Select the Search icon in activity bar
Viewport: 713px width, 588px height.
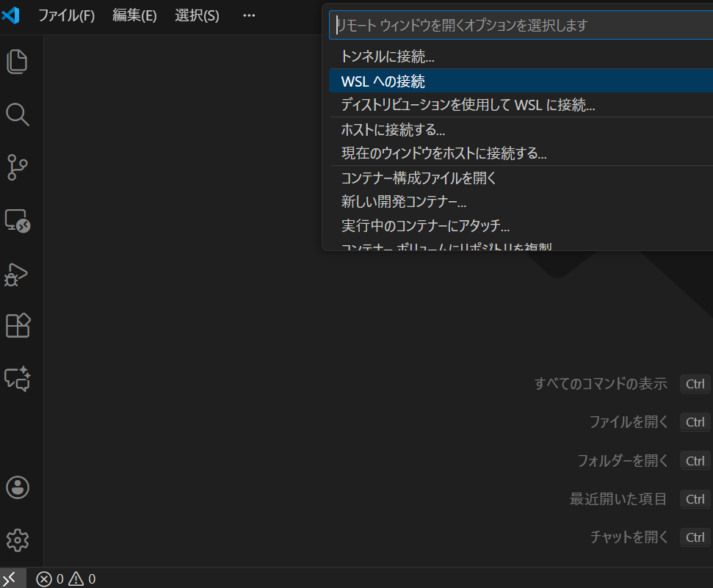pyautogui.click(x=17, y=115)
